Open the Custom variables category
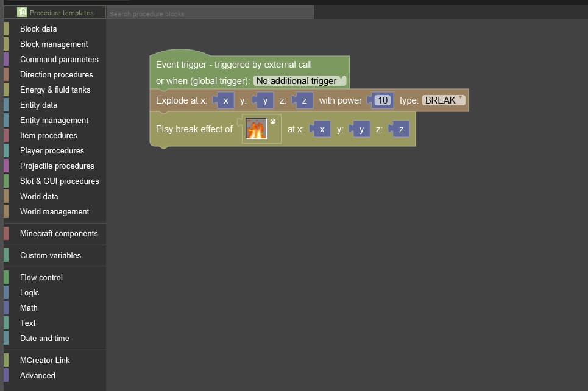The image size is (588, 391). pos(50,255)
